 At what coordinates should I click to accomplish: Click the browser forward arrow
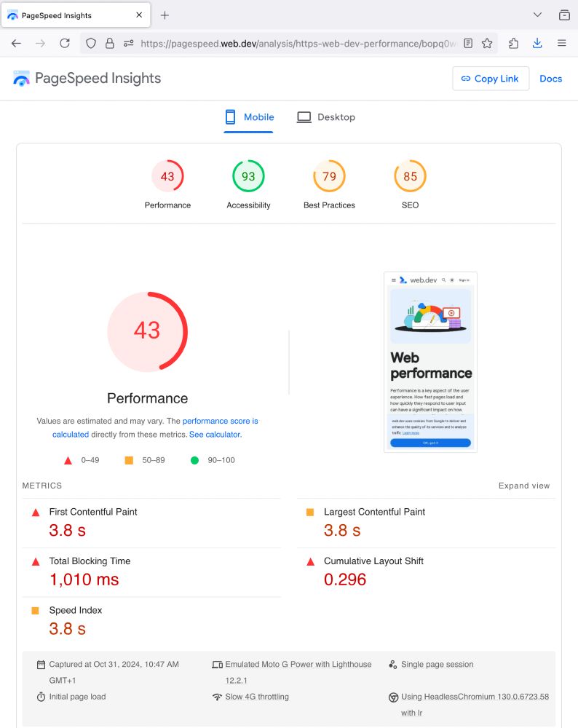pyautogui.click(x=40, y=43)
